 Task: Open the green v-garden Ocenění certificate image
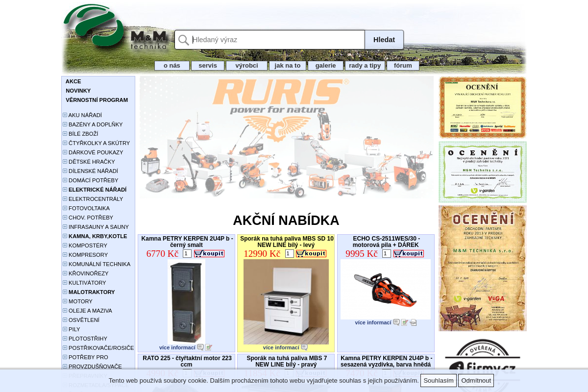coord(483,172)
